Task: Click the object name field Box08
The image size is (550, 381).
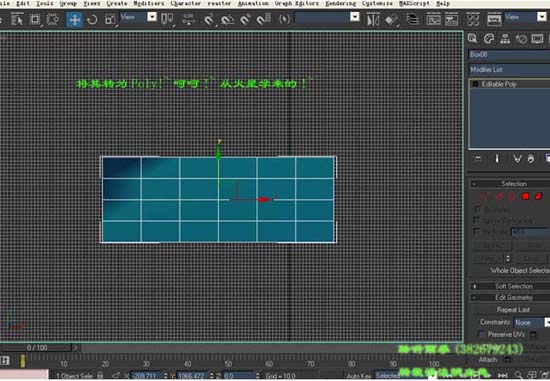Action: click(509, 54)
